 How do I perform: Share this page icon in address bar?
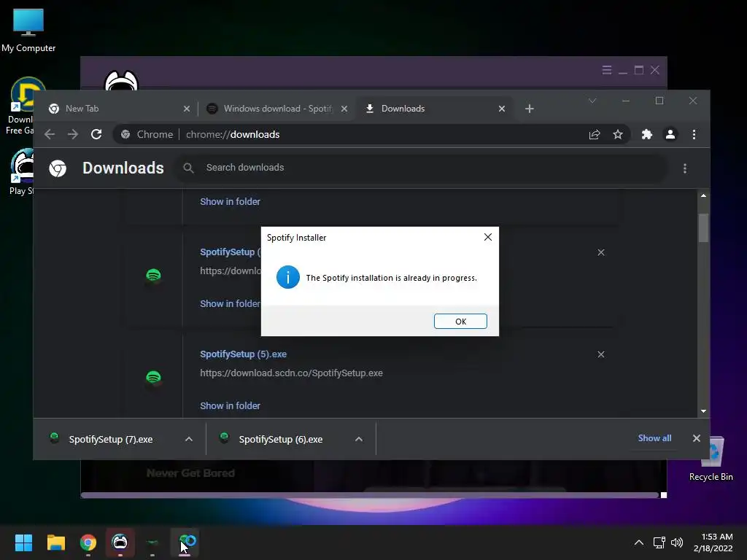594,135
